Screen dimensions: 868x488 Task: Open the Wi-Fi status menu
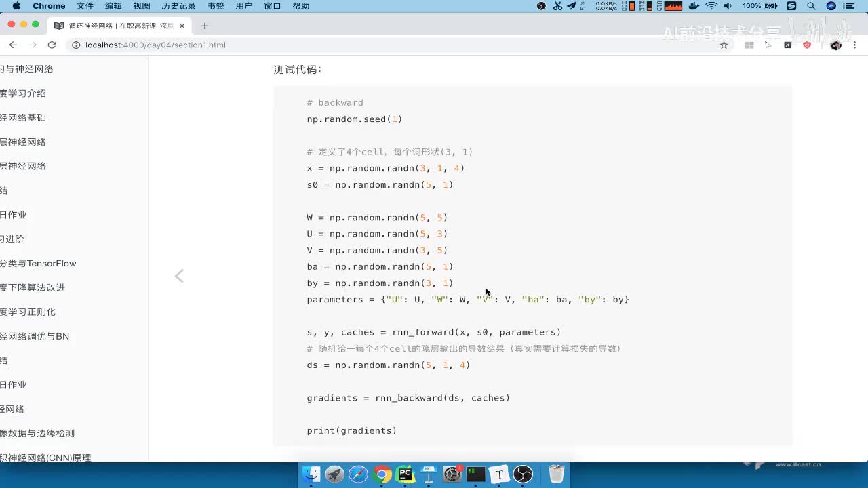711,6
